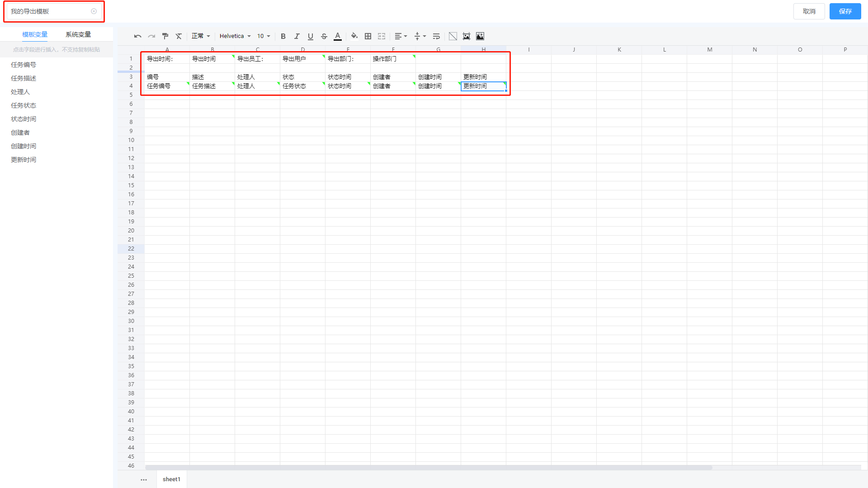Click the merge cells icon

point(382,36)
